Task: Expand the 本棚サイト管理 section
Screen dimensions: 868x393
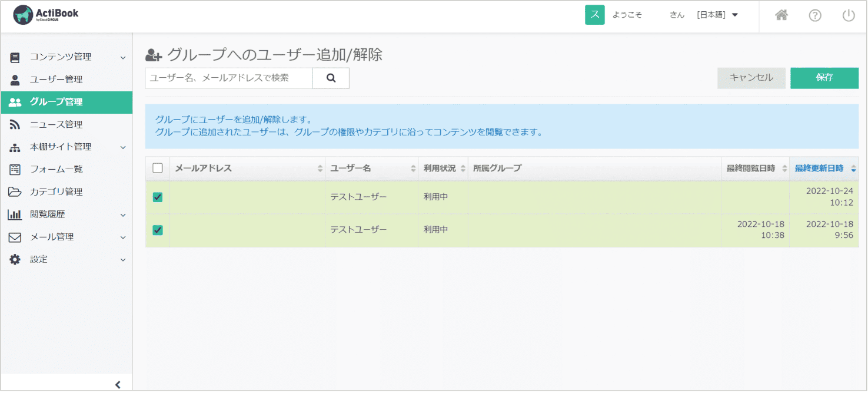Action: tap(123, 147)
